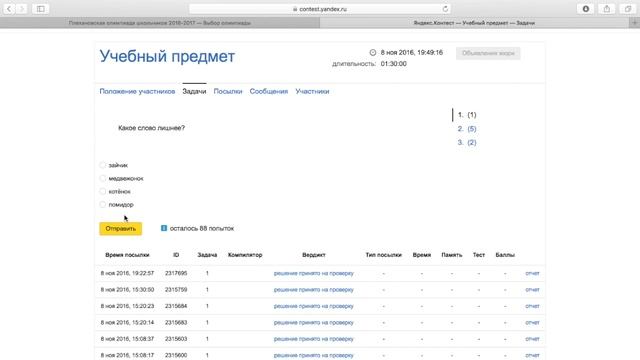
Task: Show all tabs overview icon
Action: [628, 9]
